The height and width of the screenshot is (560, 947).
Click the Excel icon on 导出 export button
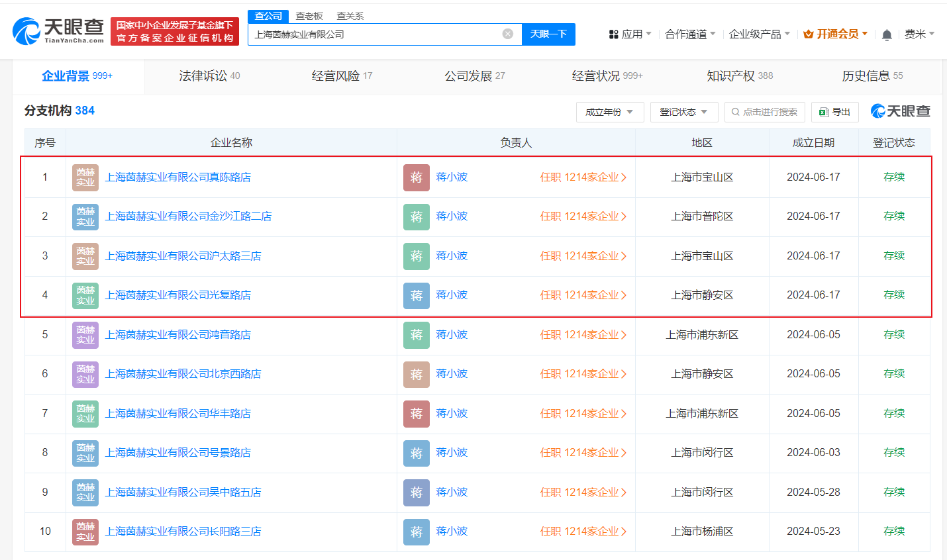click(x=823, y=111)
